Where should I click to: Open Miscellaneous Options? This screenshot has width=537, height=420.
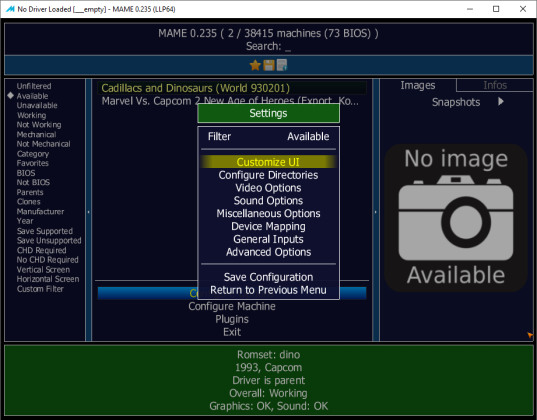pos(268,213)
